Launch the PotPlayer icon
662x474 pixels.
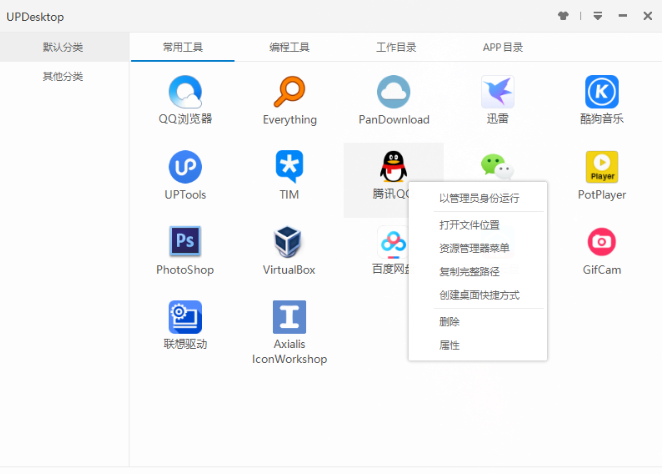pyautogui.click(x=602, y=167)
